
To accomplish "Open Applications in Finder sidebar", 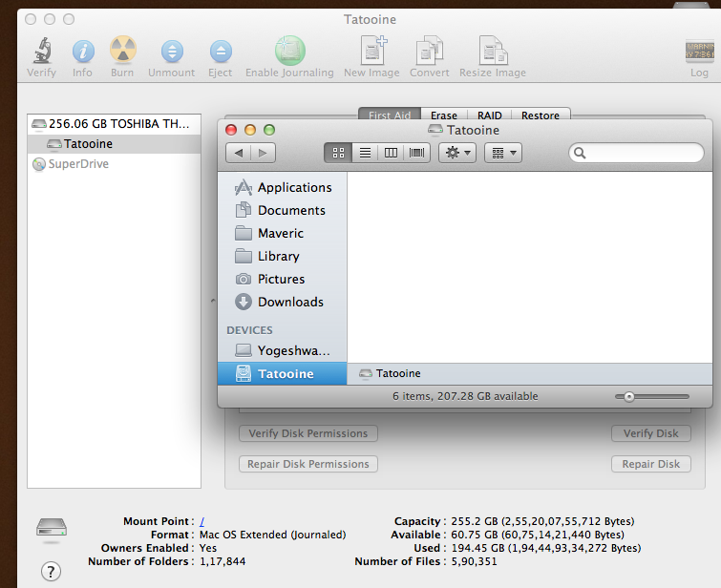I will (283, 188).
